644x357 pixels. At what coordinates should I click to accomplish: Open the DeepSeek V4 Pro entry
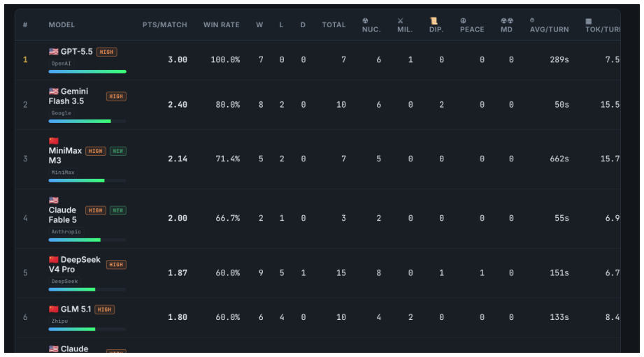click(x=317, y=273)
